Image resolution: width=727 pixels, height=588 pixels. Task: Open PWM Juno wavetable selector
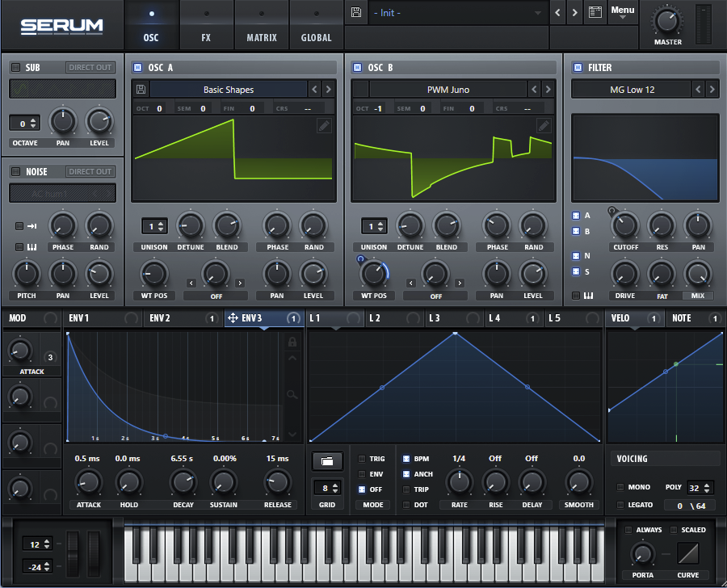click(x=448, y=90)
